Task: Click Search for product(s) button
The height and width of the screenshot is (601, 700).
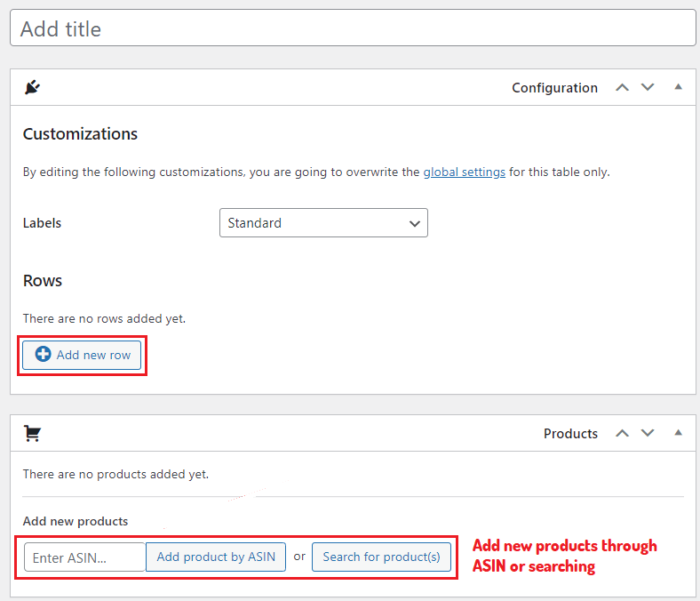Action: tap(382, 557)
